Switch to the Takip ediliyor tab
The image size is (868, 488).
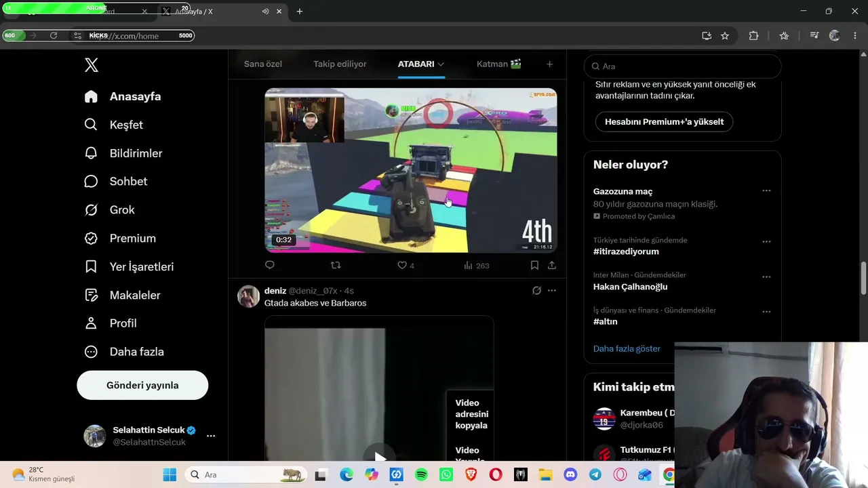point(340,64)
